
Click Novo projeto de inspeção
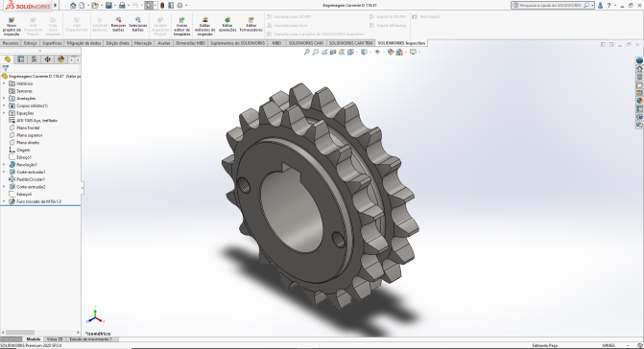(x=12, y=26)
